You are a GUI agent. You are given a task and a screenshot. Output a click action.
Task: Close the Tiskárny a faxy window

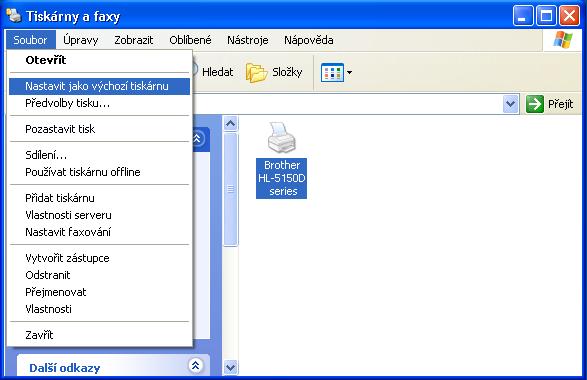pyautogui.click(x=569, y=16)
